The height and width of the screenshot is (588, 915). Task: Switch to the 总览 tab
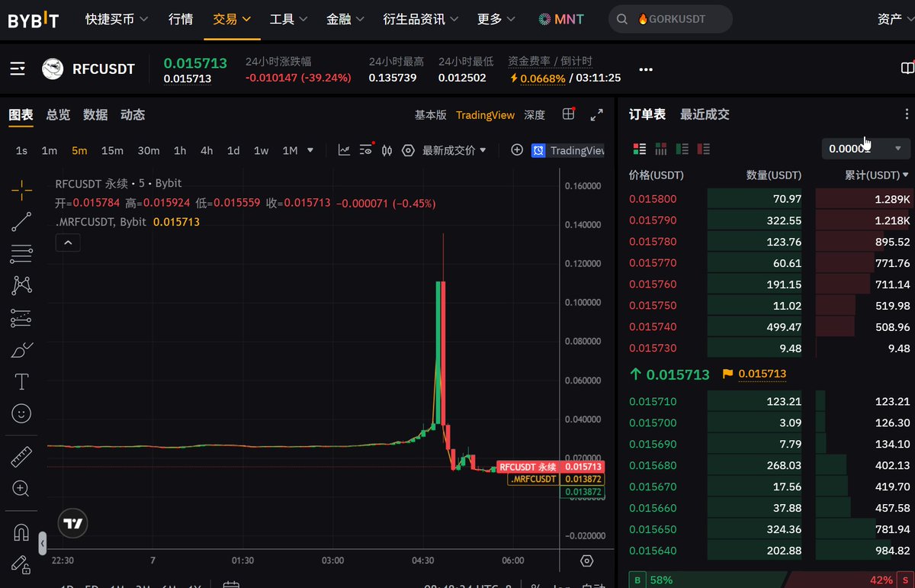pos(58,115)
